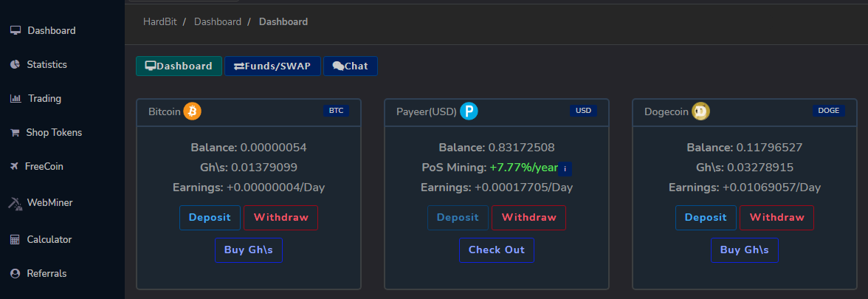Withdraw from Dogecoin balance

[776, 218]
